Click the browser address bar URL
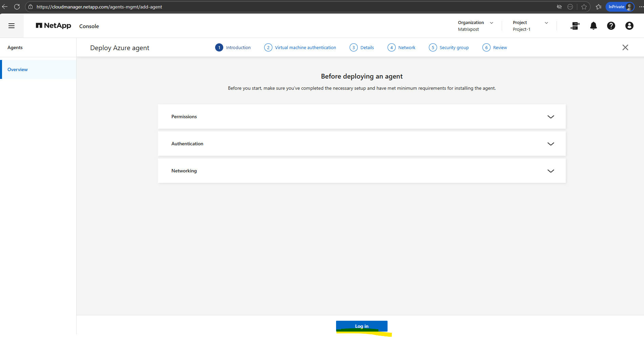 pos(99,7)
